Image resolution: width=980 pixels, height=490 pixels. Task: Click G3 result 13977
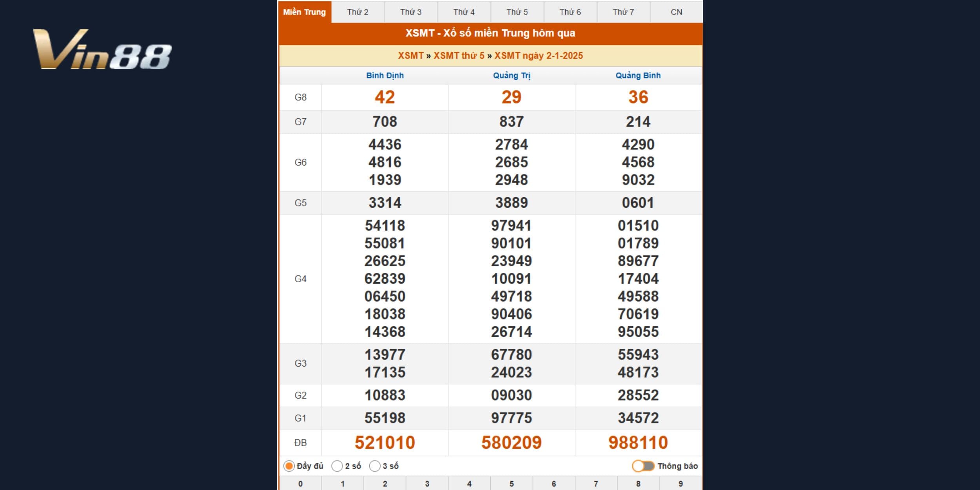[x=385, y=355]
